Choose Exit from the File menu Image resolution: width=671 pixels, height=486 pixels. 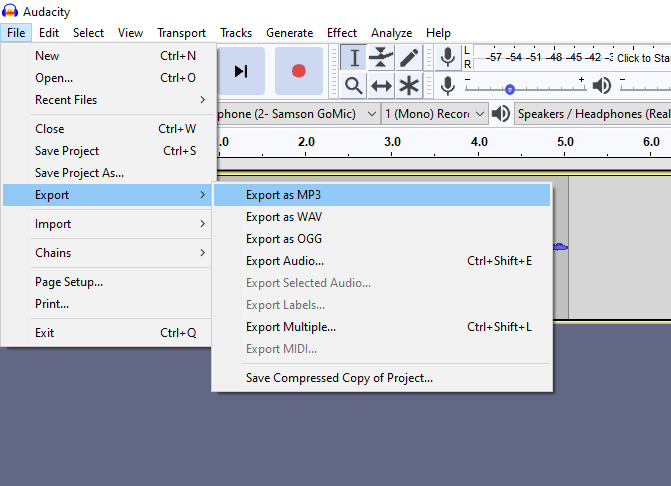coord(107,333)
